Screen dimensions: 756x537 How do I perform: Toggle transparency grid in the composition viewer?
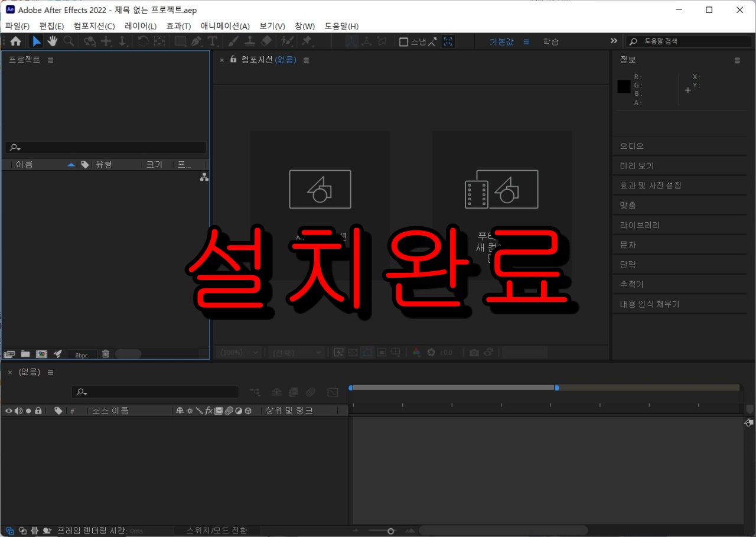click(353, 352)
